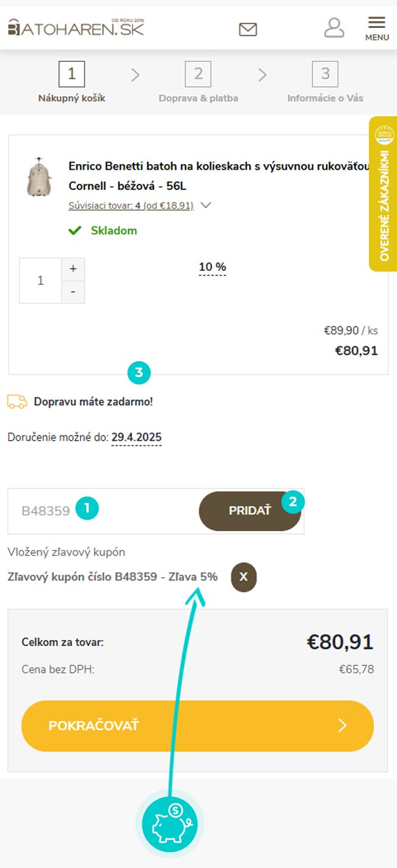This screenshot has height=868, width=397.
Task: Focus the discount coupon input field
Action: (x=103, y=511)
